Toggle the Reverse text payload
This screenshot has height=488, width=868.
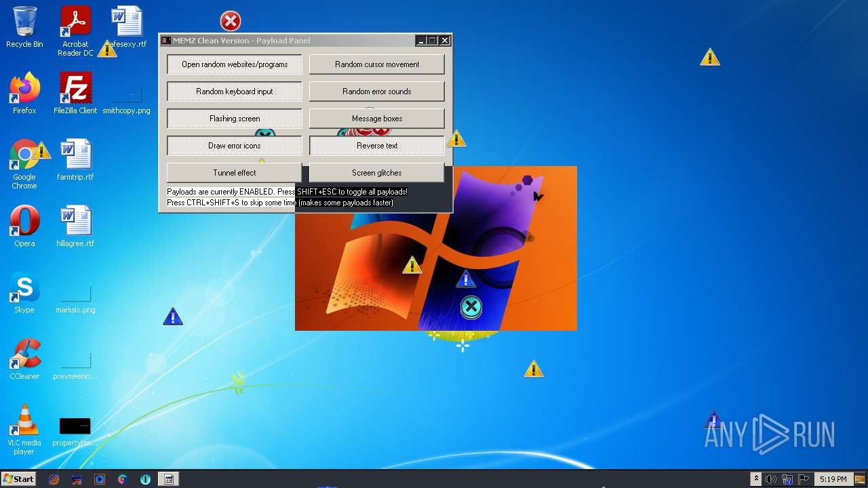click(x=377, y=146)
